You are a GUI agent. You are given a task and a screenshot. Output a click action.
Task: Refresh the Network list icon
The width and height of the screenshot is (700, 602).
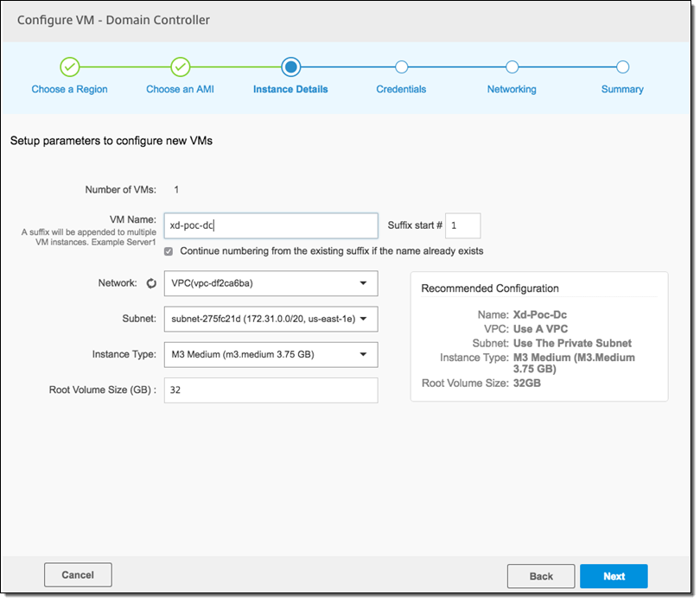151,283
